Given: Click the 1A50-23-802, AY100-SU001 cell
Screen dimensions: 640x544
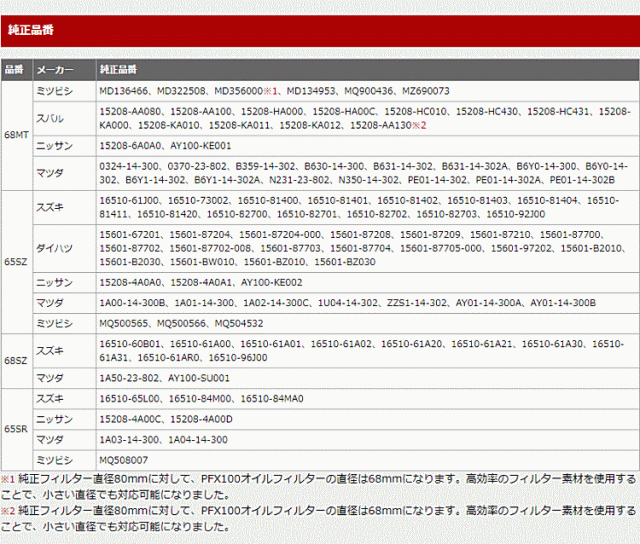Looking at the screenshot, I should (x=368, y=378).
